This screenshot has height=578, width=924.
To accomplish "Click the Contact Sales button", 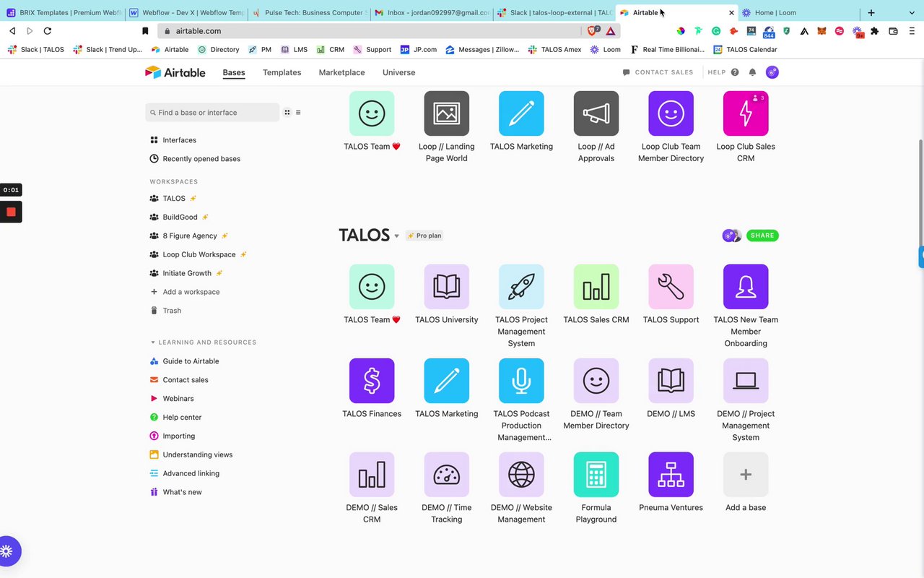I will (x=658, y=72).
